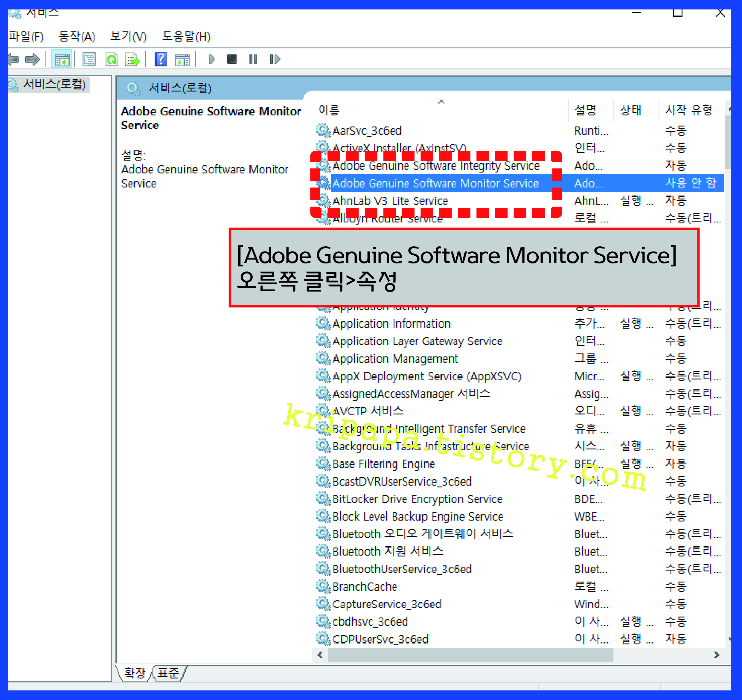Click the Restart Service icon
Viewport: 742px width, 700px height.
[x=274, y=59]
